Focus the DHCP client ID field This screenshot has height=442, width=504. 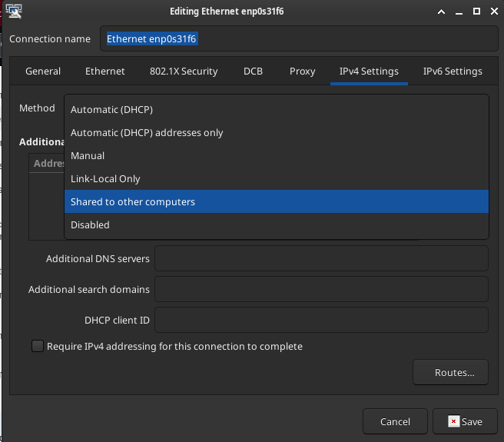[x=321, y=320]
